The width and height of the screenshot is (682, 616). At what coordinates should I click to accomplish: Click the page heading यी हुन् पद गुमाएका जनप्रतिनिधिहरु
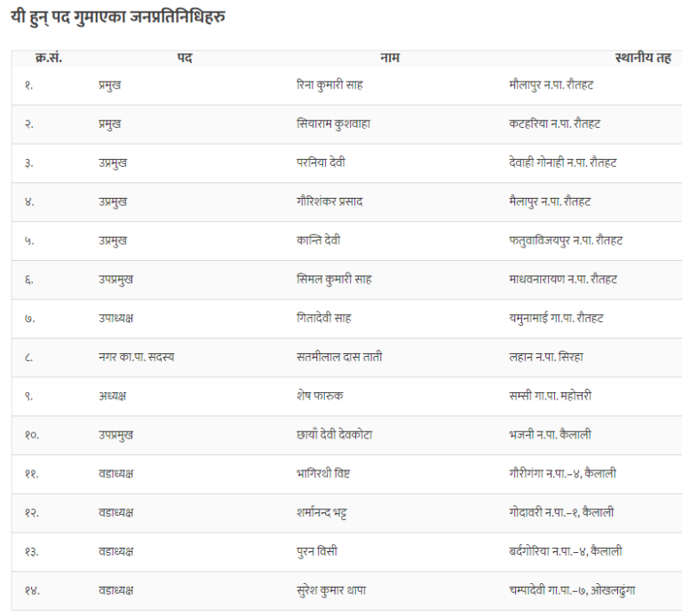[x=118, y=17]
